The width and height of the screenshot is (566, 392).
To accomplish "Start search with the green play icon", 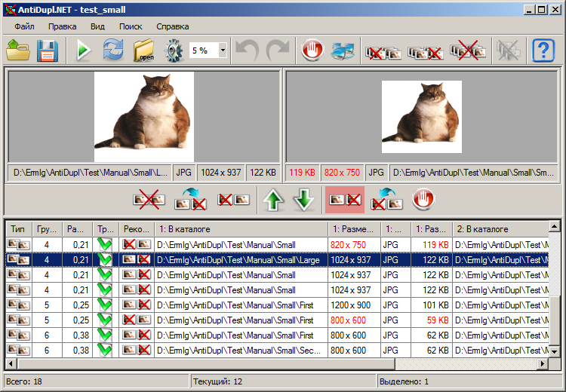I will [83, 50].
